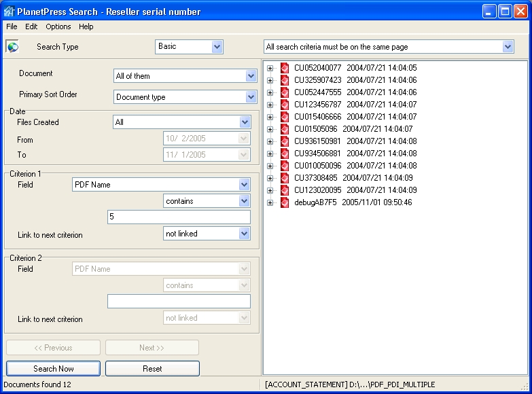Screen dimensions: 532x394
Task: Click the globe icon beside Search Type
Action: [x=12, y=46]
